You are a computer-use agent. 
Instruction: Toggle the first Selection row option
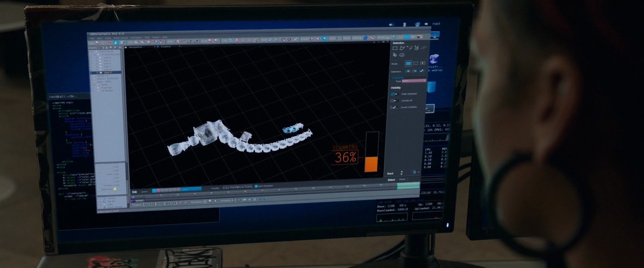(408, 71)
